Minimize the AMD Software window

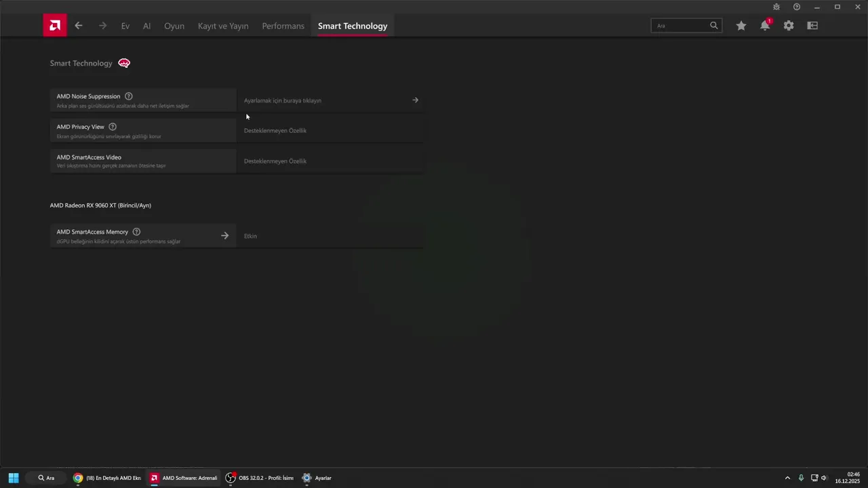click(817, 7)
